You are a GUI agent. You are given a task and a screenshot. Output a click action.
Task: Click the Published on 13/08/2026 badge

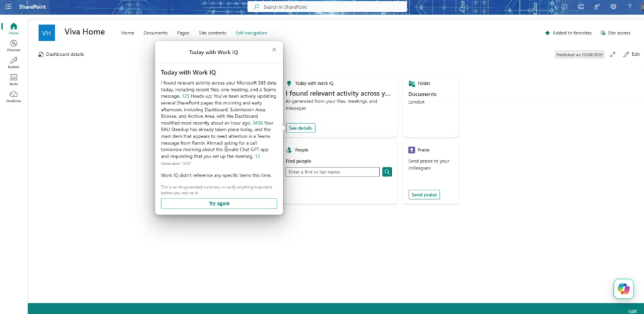(x=579, y=55)
